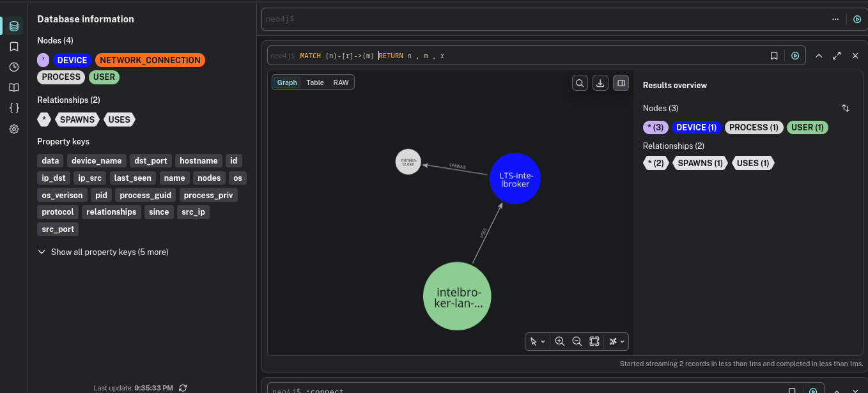The image size is (868, 393).
Task: Select the SPAWNS relationship edge label
Action: [x=457, y=166]
